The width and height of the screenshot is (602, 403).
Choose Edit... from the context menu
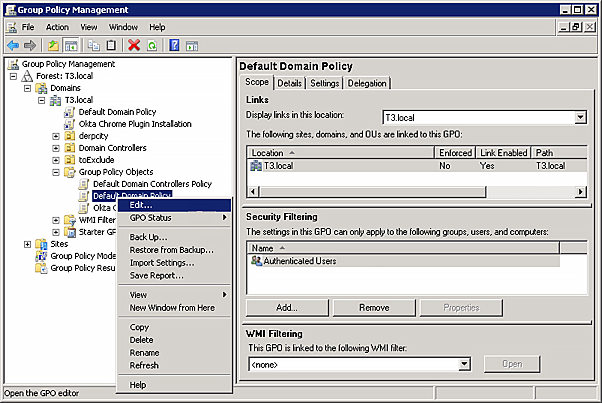pos(141,205)
